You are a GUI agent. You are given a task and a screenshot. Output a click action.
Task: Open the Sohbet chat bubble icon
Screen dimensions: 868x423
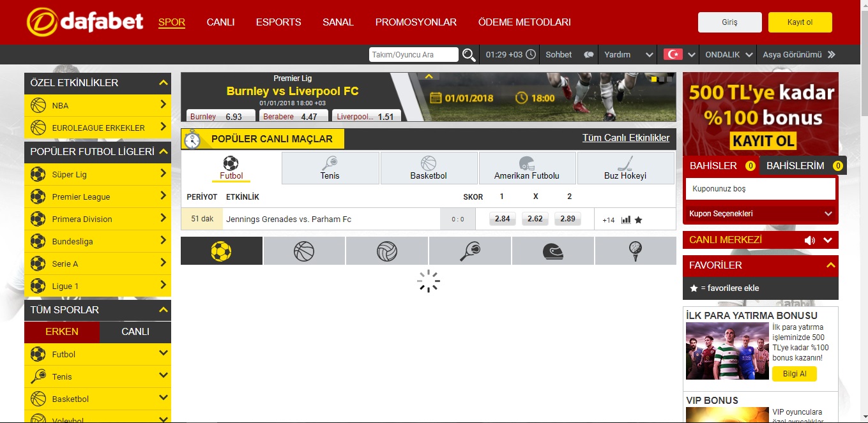pos(588,55)
